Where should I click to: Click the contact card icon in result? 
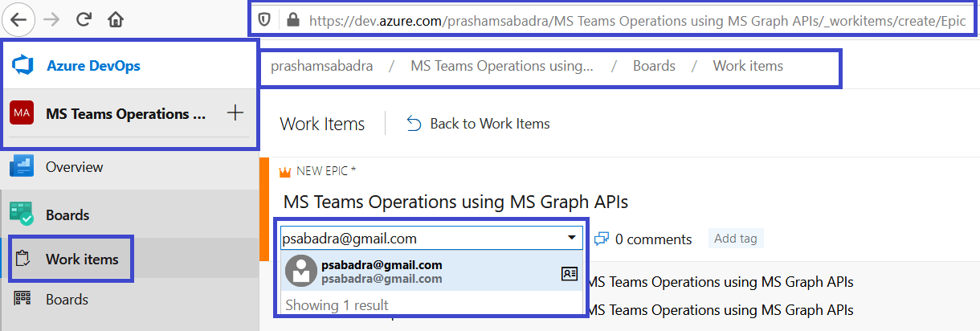point(569,273)
